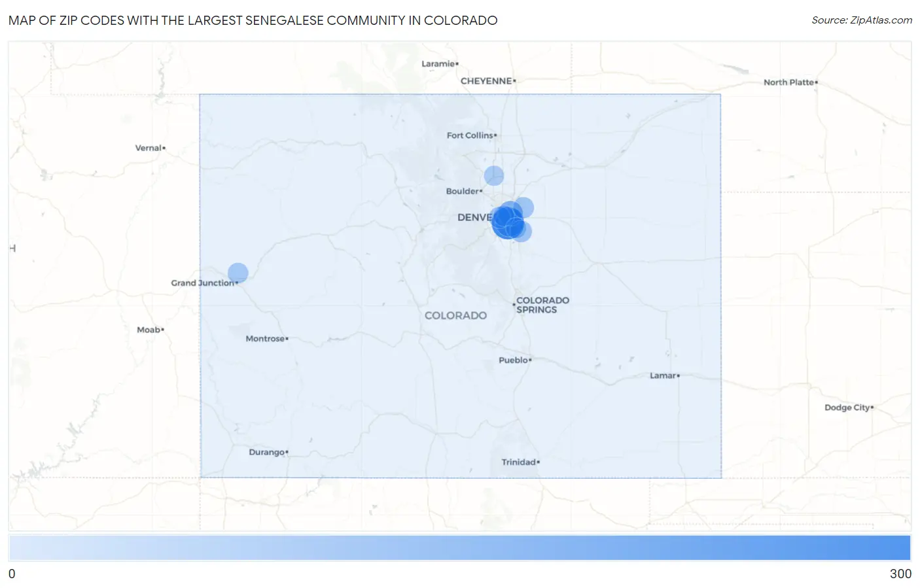
Task: Click the 'North Platte' label
Action: pyautogui.click(x=788, y=82)
